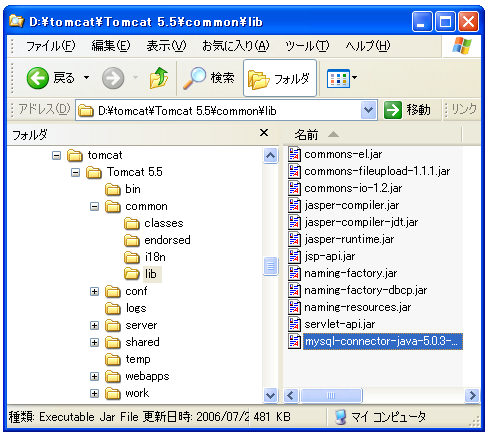Click the server folder icon
Viewport: 487px width, 436px height.
pos(113,326)
